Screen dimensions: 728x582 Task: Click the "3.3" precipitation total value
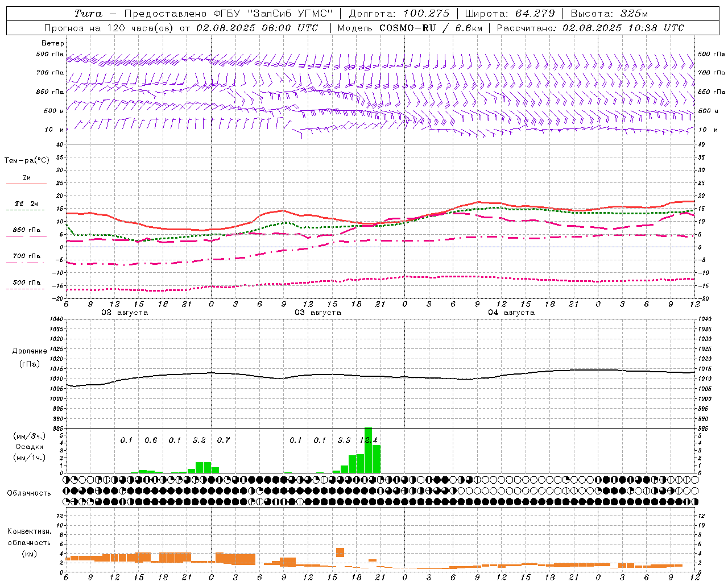(x=344, y=440)
